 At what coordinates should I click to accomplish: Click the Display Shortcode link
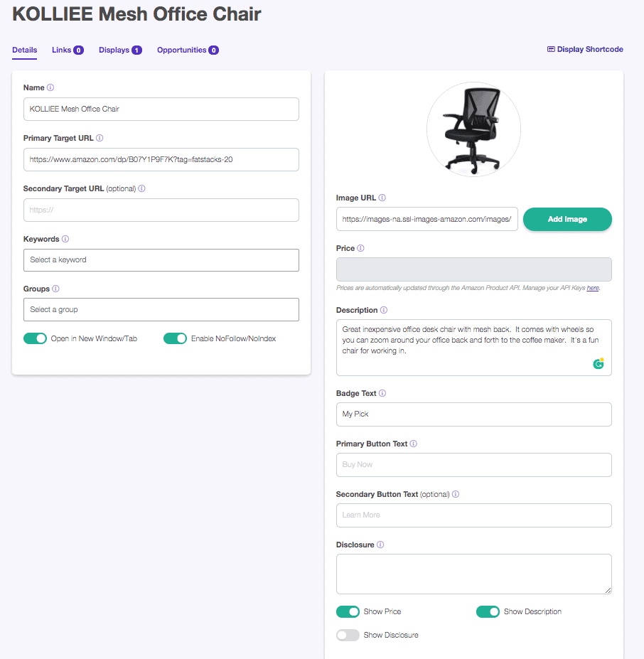point(585,50)
